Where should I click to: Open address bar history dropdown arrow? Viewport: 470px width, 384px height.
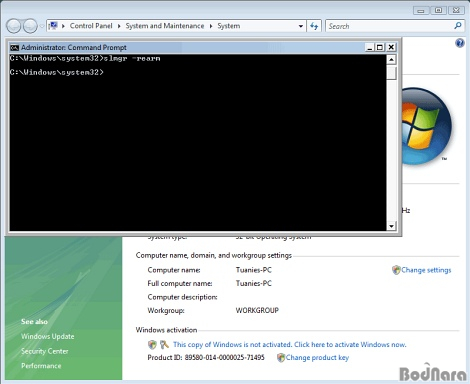tap(301, 26)
